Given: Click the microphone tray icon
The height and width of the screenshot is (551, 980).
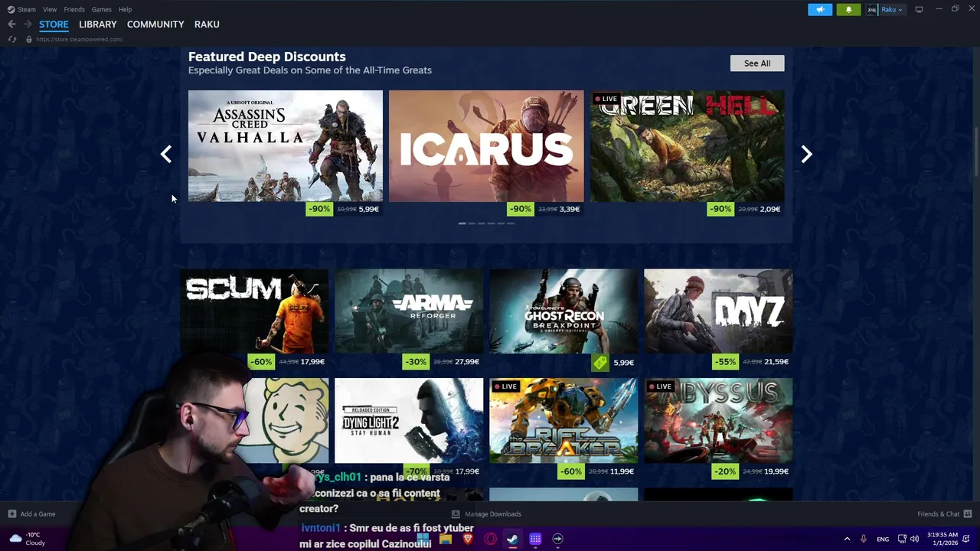Looking at the screenshot, I should click(x=864, y=539).
